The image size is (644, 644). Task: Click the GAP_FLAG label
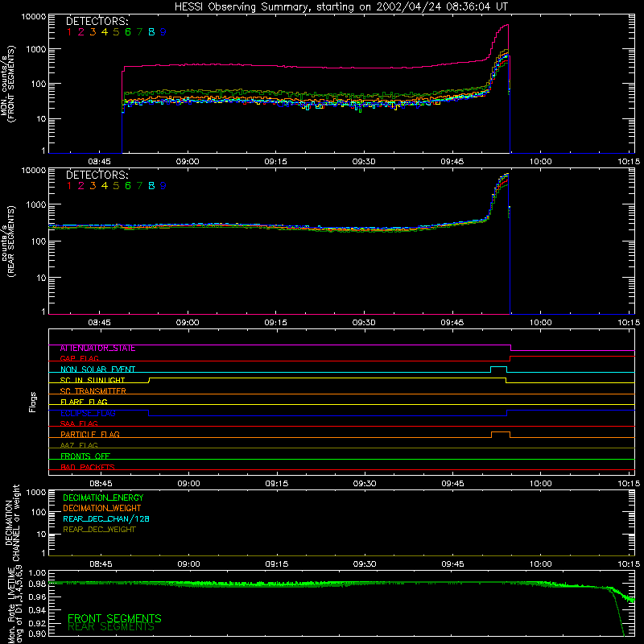[79, 358]
